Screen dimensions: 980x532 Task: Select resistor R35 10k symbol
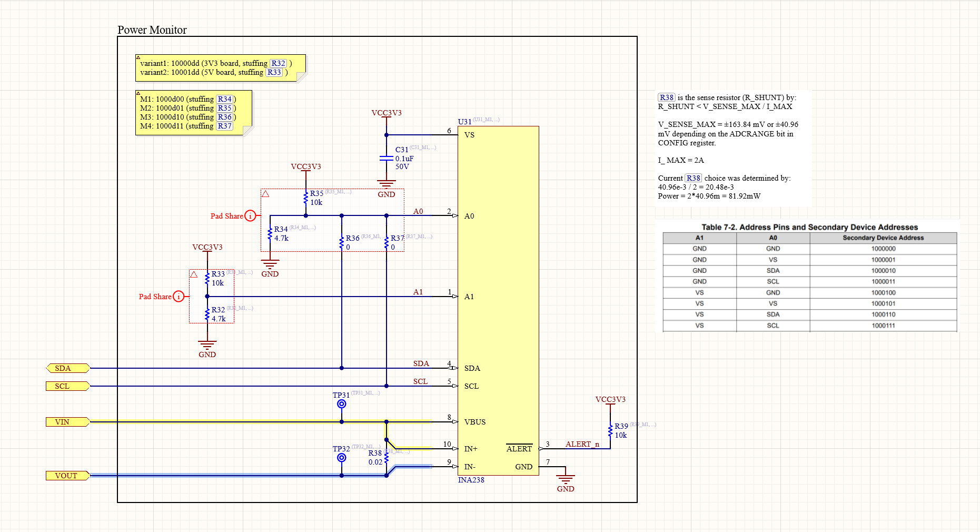pos(306,198)
